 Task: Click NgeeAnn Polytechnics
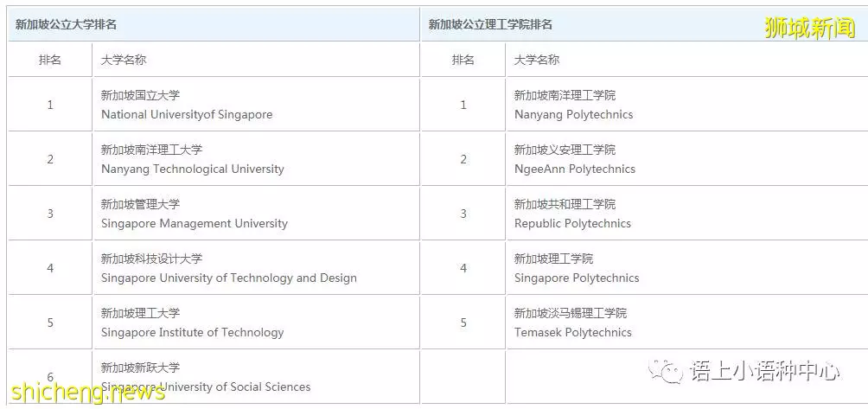click(x=575, y=169)
